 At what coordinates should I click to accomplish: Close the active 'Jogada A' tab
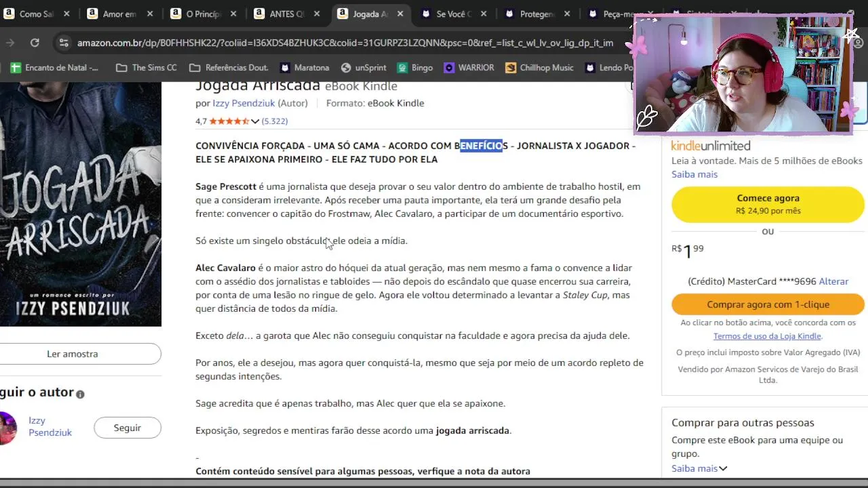[400, 14]
